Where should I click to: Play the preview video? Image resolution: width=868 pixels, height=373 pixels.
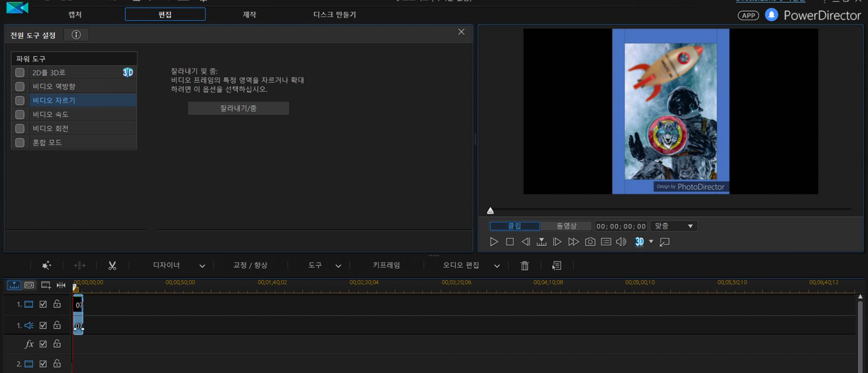[494, 242]
